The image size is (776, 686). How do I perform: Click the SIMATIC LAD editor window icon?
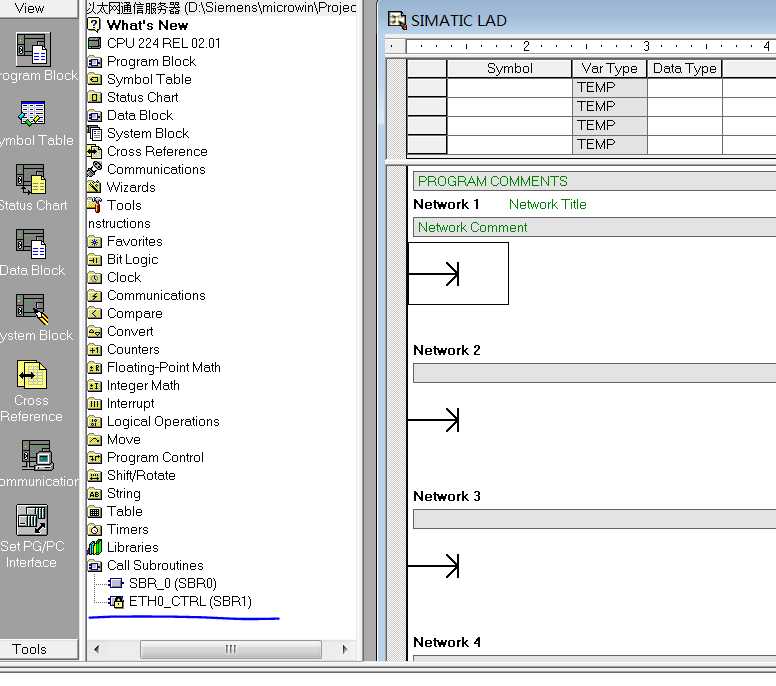coord(397,20)
